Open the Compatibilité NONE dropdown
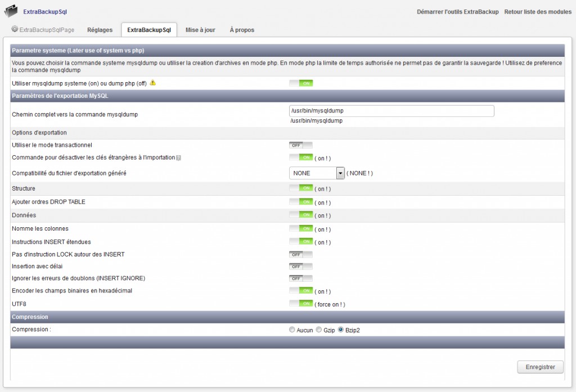The width and height of the screenshot is (576, 392). [317, 173]
